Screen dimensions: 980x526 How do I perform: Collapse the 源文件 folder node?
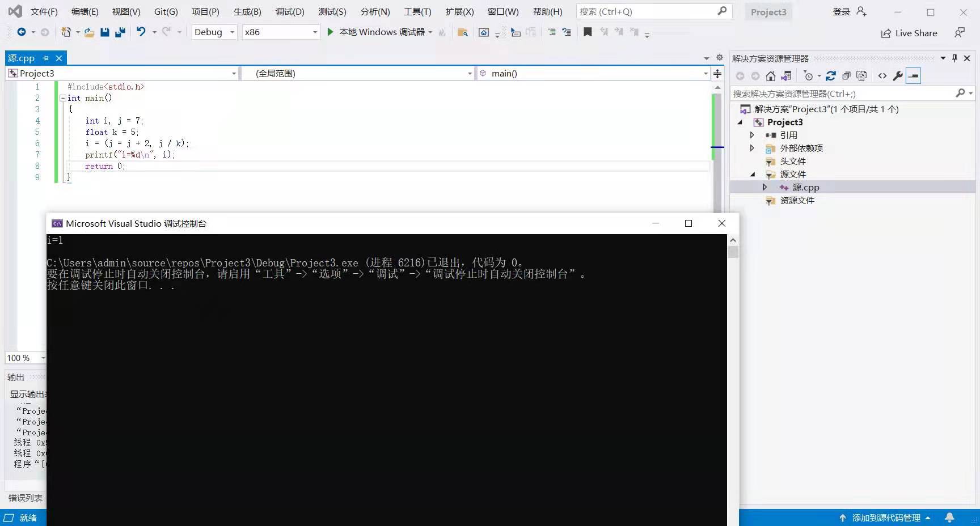753,174
